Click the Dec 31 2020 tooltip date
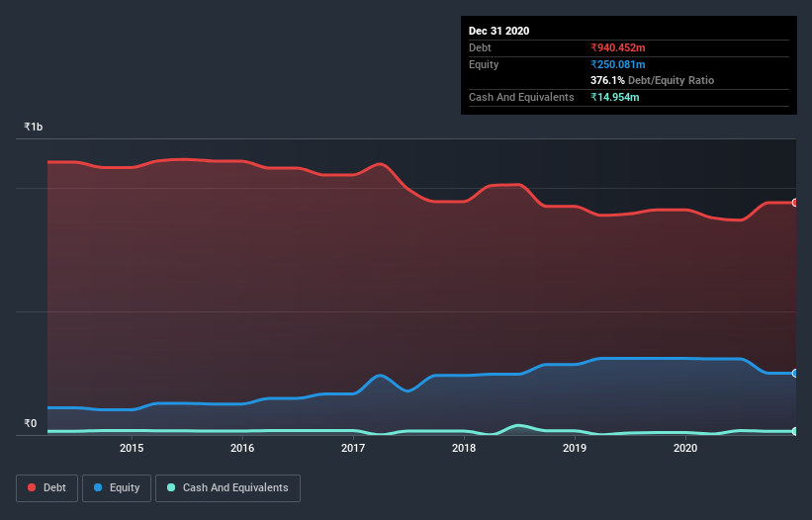812x520 pixels. (498, 31)
